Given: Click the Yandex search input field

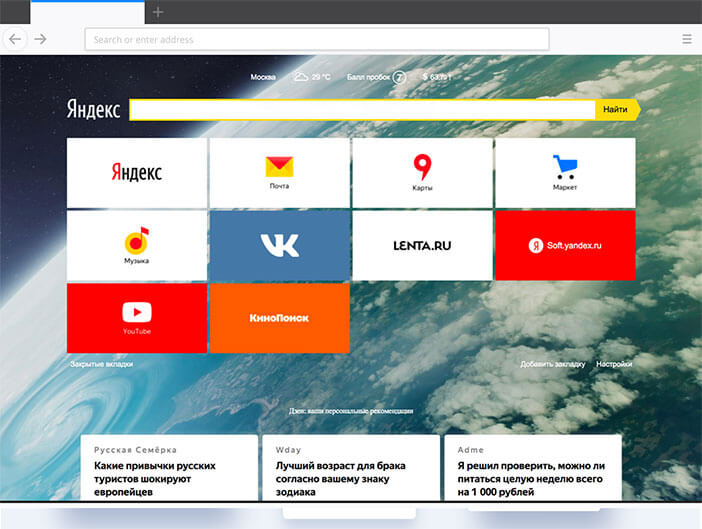Looking at the screenshot, I should point(362,110).
